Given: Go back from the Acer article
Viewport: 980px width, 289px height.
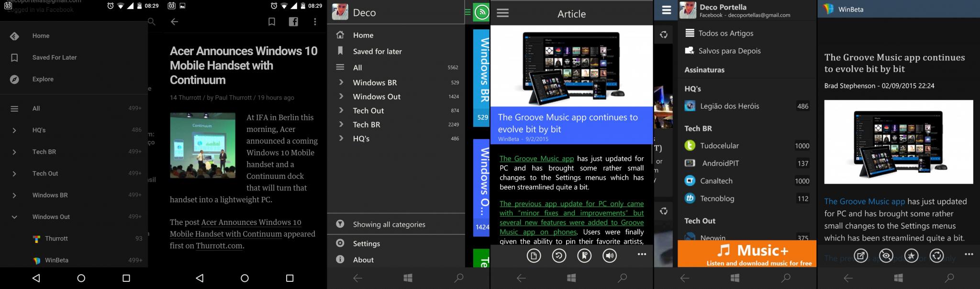Looking at the screenshot, I should pos(175,22).
